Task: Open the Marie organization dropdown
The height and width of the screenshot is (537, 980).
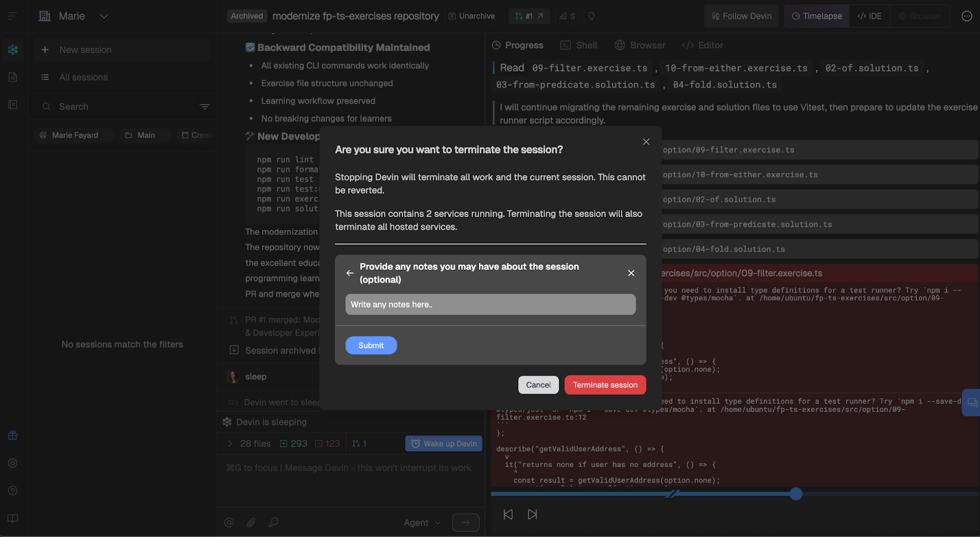Action: coord(73,16)
